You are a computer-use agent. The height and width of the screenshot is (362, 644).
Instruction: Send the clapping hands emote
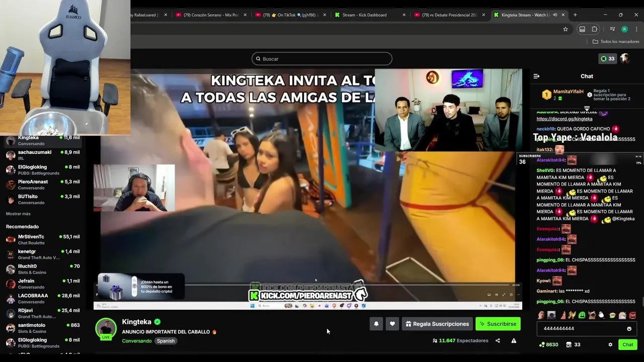coord(572,315)
